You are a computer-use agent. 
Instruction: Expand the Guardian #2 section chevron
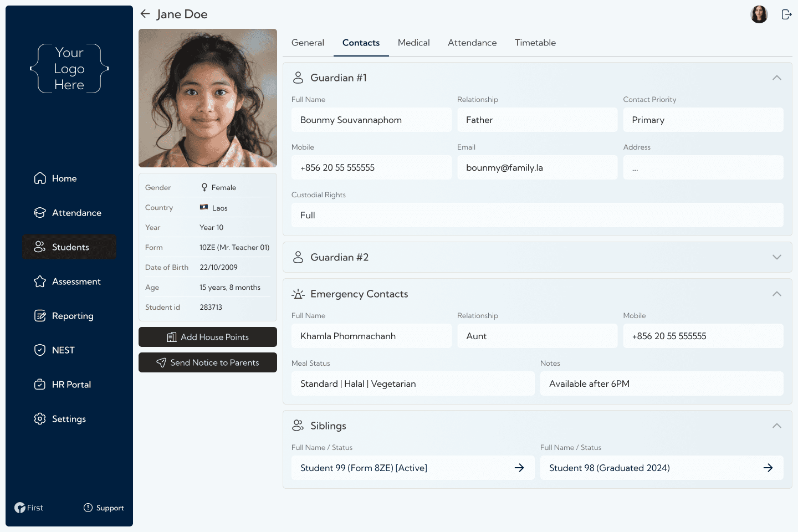point(777,257)
